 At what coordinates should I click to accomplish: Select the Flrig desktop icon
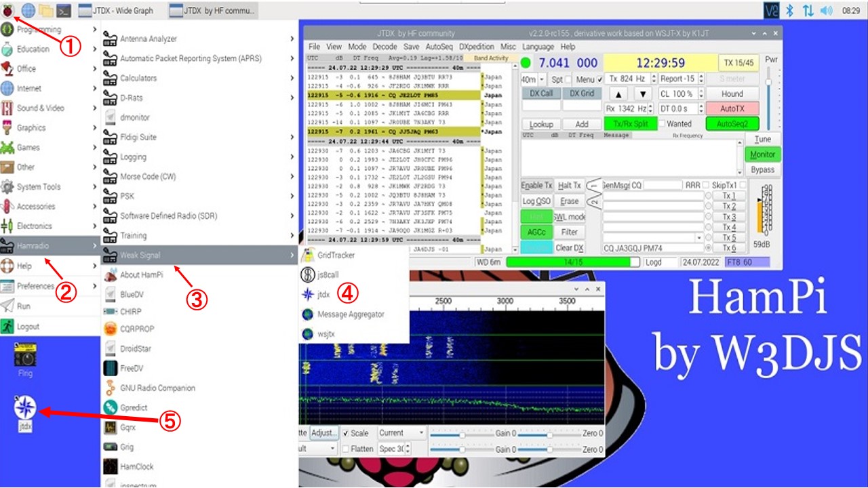tap(25, 361)
